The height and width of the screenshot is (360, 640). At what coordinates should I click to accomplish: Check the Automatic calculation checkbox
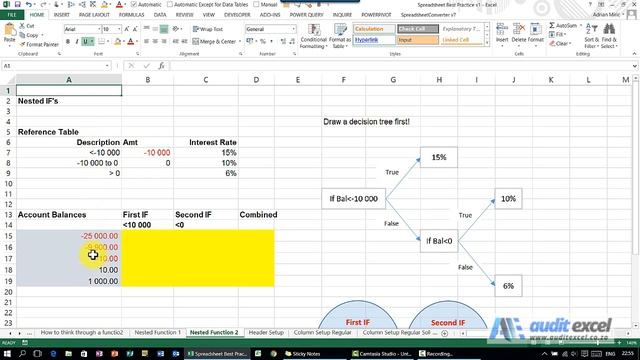133,4
